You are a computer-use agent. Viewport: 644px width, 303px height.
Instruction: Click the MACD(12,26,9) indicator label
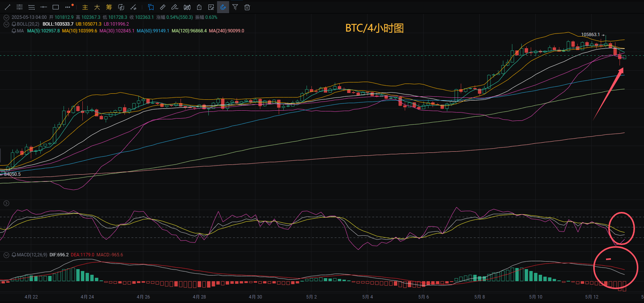pos(32,255)
